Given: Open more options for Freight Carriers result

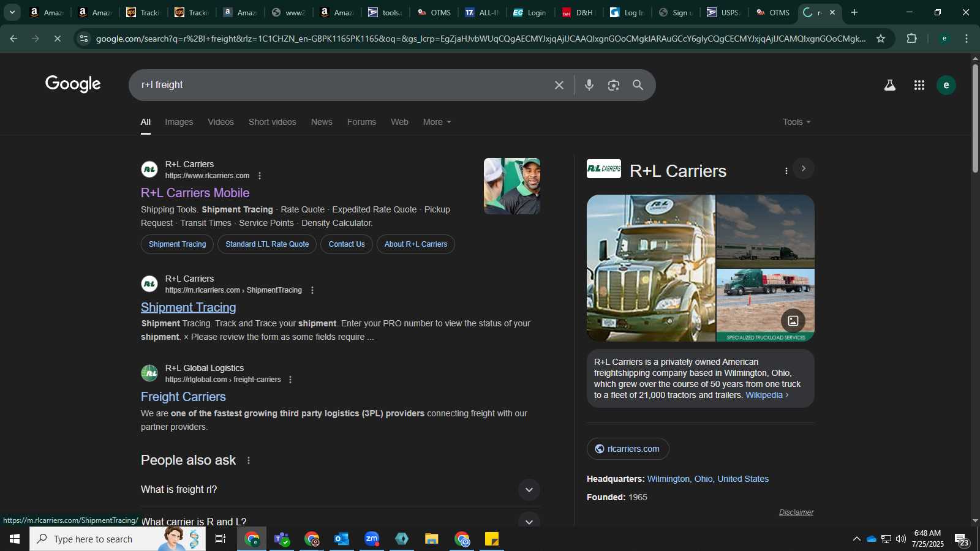Looking at the screenshot, I should tap(290, 380).
